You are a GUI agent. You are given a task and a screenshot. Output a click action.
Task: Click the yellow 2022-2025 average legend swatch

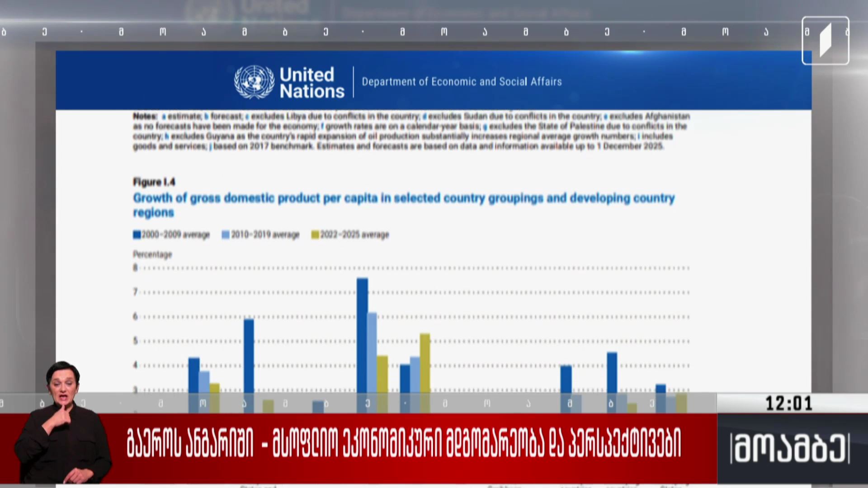coord(315,235)
